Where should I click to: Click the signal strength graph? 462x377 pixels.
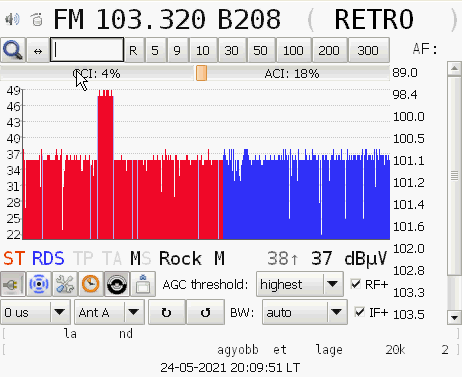[206, 164]
